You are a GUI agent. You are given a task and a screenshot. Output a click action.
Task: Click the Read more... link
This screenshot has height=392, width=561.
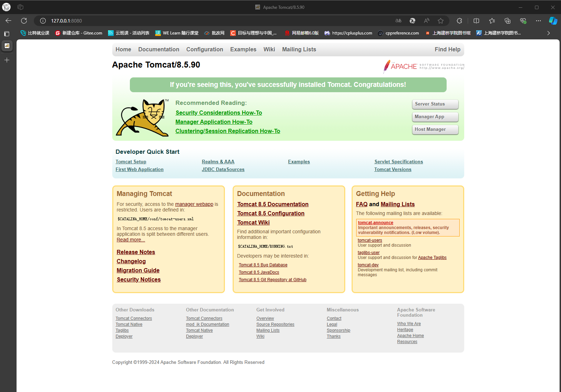[131, 240]
